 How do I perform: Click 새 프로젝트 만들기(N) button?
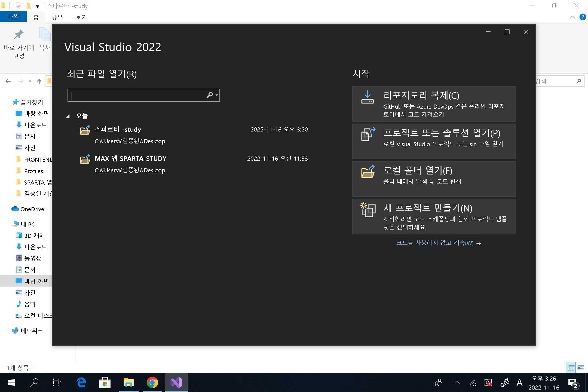[x=434, y=216]
